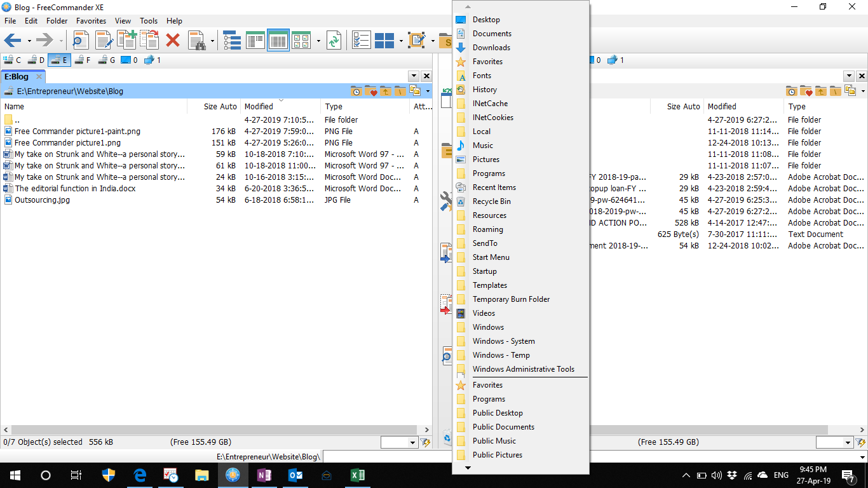This screenshot has height=488, width=868.
Task: Choose Recycle Bin in the folder popup
Action: 521,201
